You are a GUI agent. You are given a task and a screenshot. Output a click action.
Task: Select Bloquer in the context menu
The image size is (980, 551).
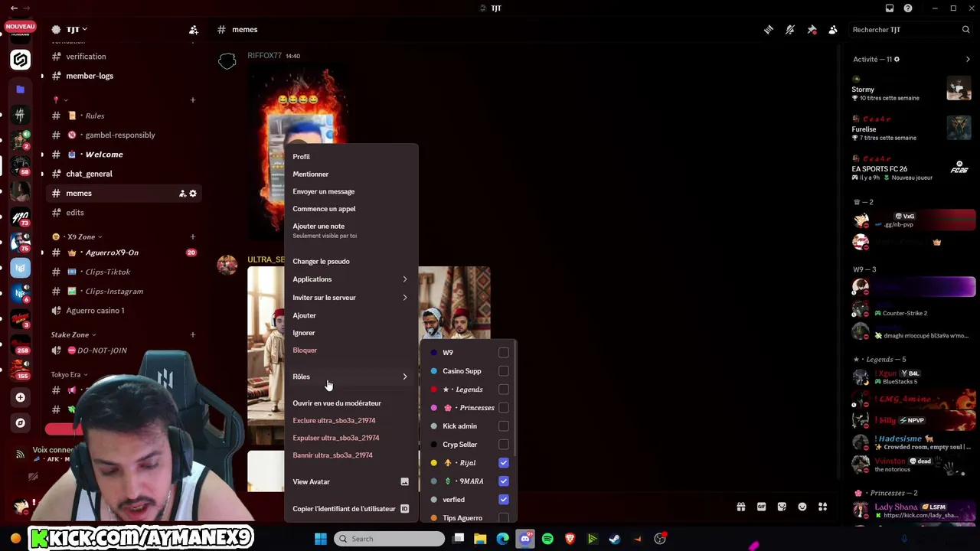(x=351, y=350)
